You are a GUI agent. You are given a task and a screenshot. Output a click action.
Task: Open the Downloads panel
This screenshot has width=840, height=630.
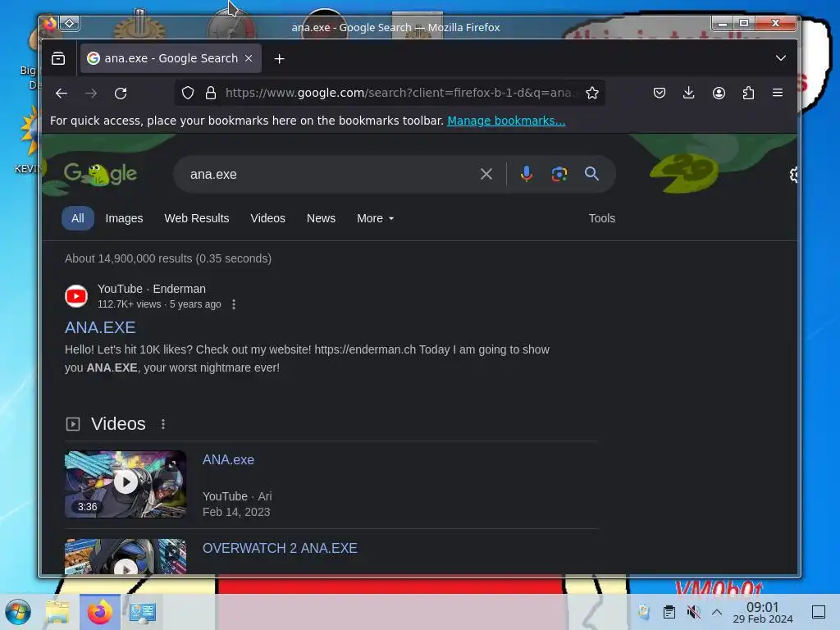click(689, 93)
